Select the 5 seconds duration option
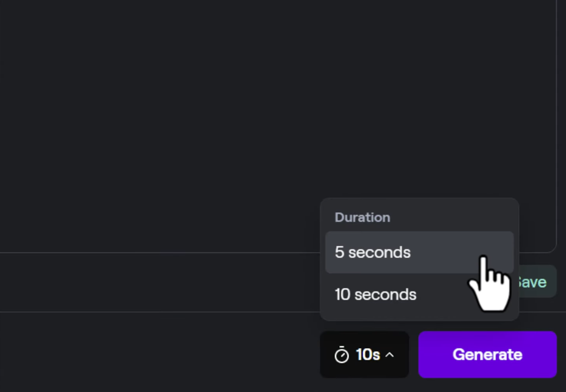 click(419, 252)
